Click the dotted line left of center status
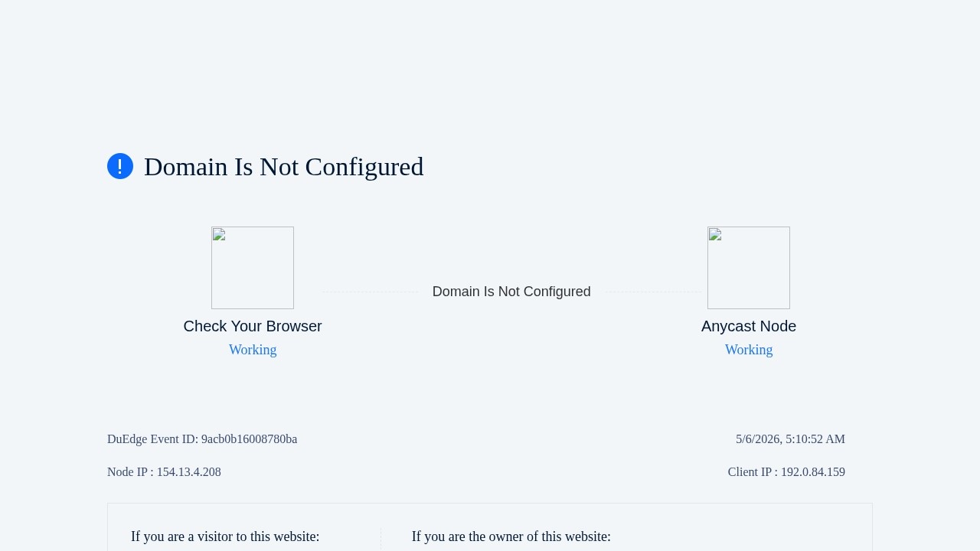980x551 pixels. 370,292
